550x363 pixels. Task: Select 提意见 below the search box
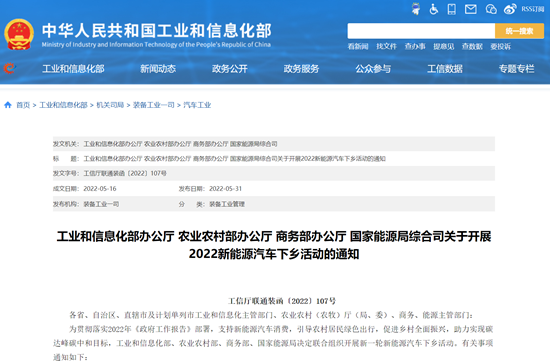tap(443, 46)
